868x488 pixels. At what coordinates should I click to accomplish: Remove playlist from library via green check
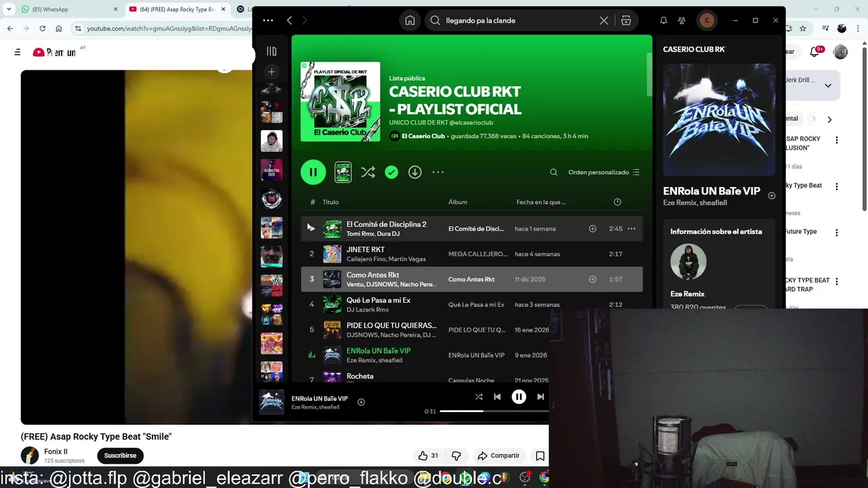click(391, 172)
